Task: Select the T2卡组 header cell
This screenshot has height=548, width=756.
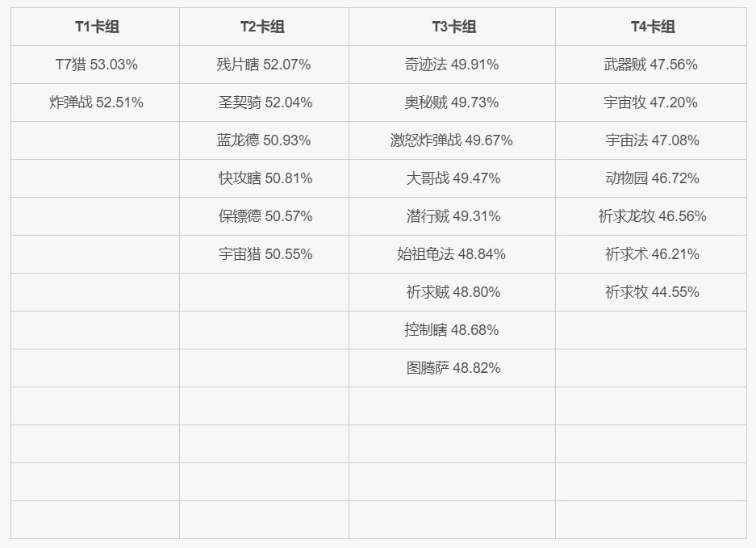Action: [263, 27]
